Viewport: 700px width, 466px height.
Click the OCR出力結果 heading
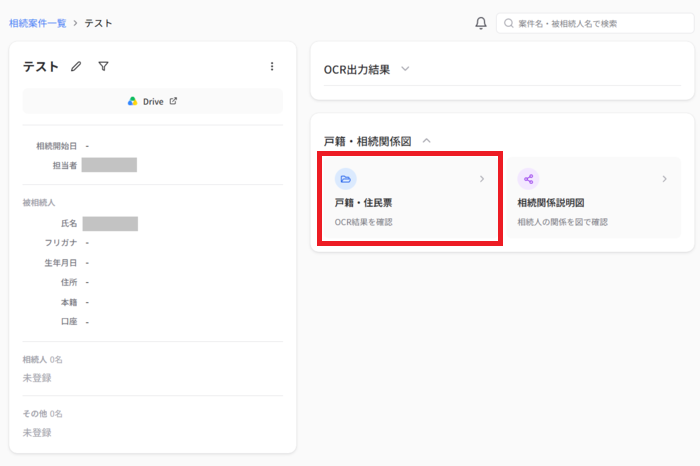point(357,70)
